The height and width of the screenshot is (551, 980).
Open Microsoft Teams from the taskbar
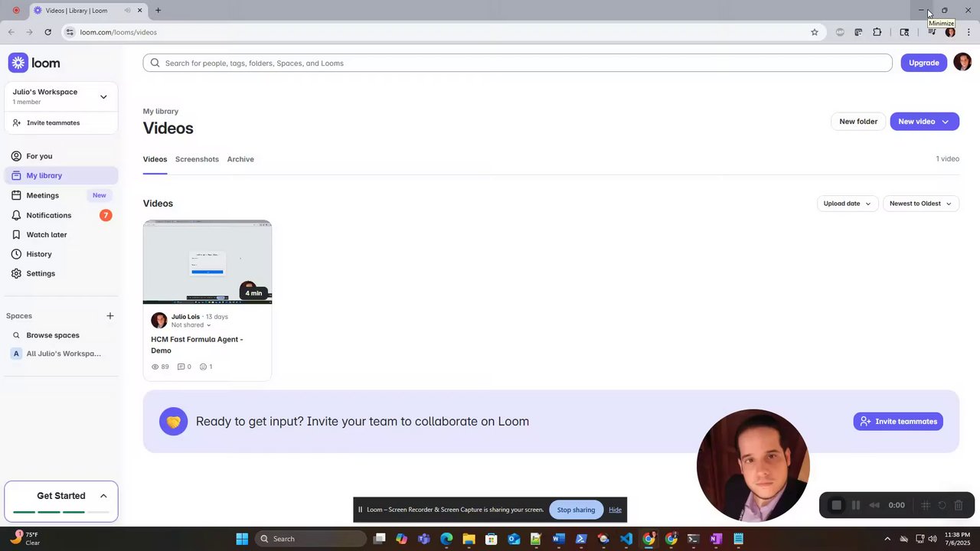(x=424, y=539)
